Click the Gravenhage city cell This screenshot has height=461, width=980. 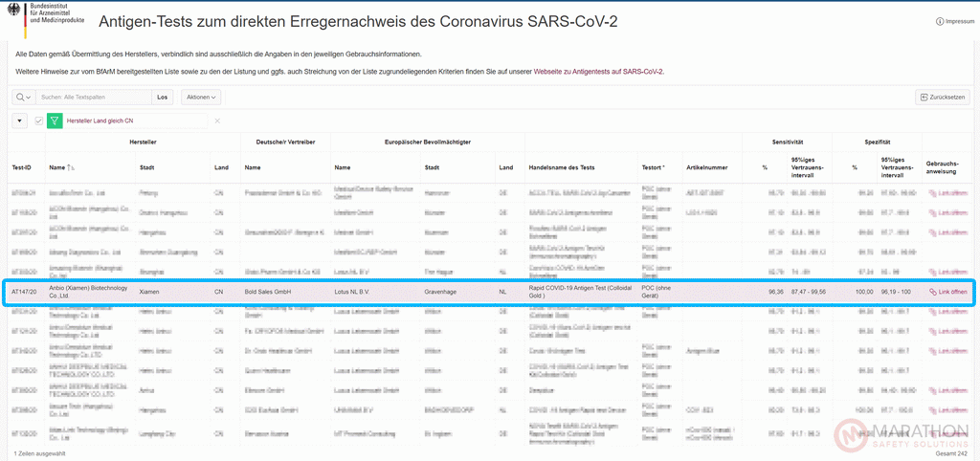(x=440, y=292)
